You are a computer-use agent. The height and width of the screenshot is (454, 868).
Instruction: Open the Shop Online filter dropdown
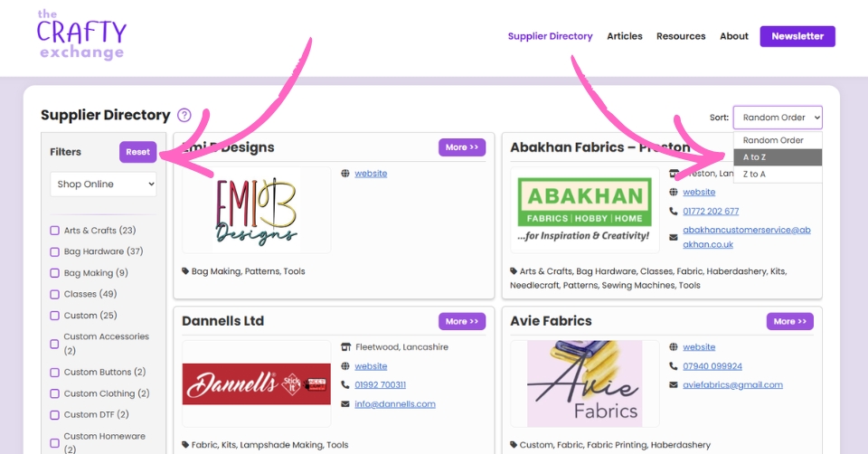point(103,184)
